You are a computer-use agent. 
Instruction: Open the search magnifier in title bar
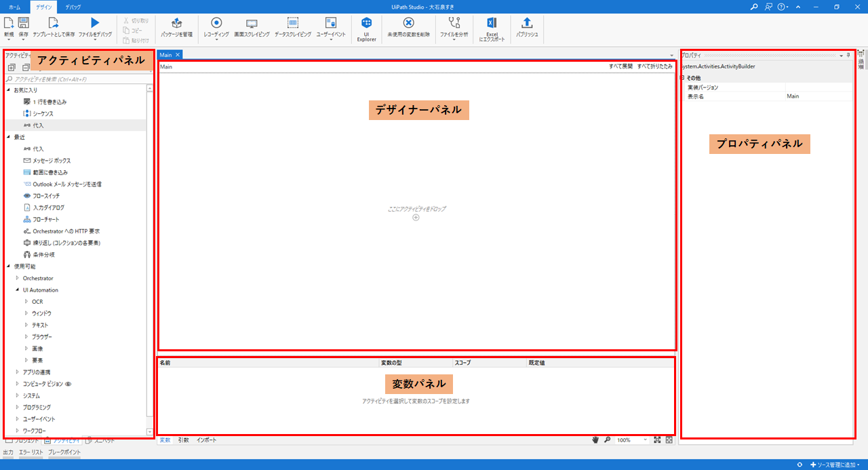click(754, 6)
